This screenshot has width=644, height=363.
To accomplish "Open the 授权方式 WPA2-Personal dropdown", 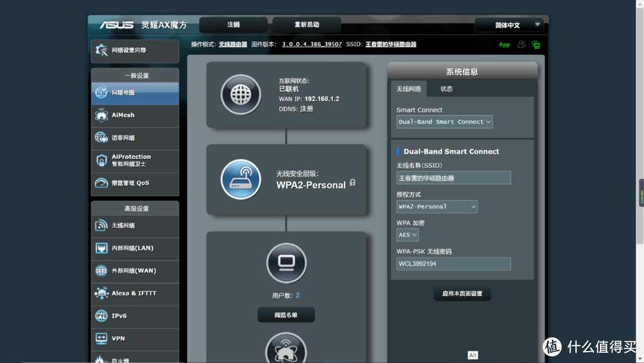I will click(437, 207).
